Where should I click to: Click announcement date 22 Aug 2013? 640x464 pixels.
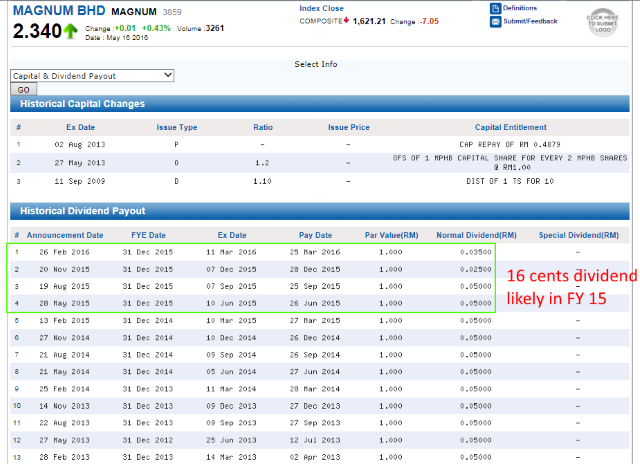(64, 423)
